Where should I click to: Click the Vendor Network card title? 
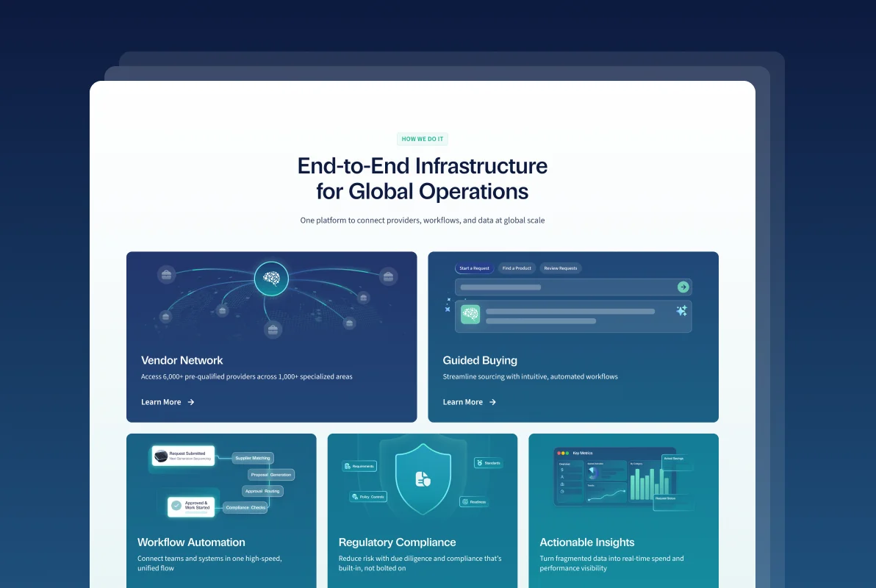(182, 360)
